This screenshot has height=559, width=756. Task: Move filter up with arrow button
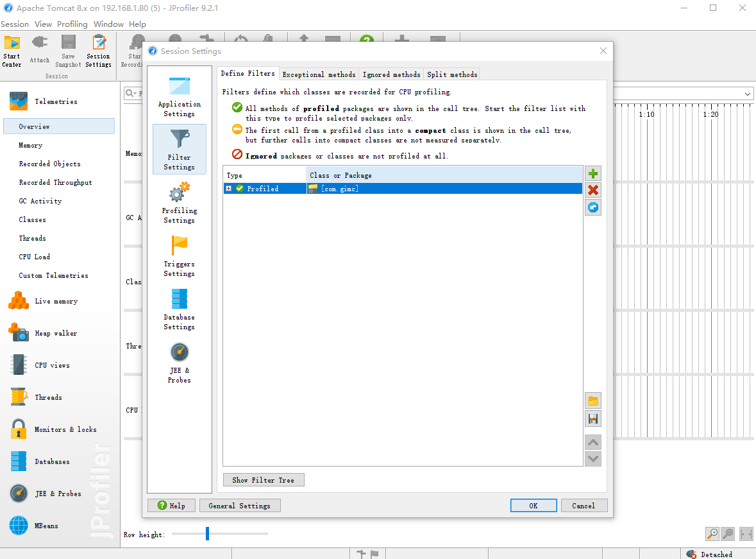pos(593,442)
